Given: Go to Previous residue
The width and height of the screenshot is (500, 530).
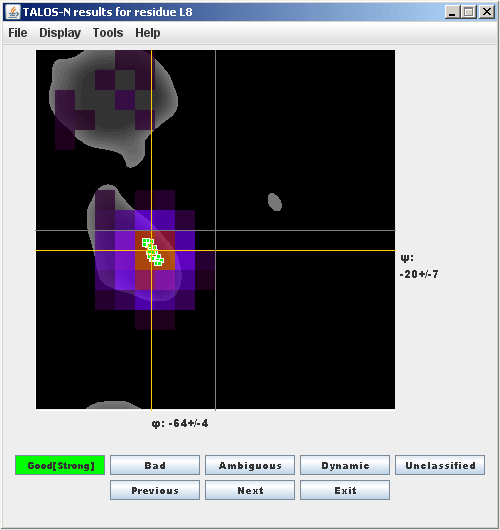Looking at the screenshot, I should click(x=155, y=490).
